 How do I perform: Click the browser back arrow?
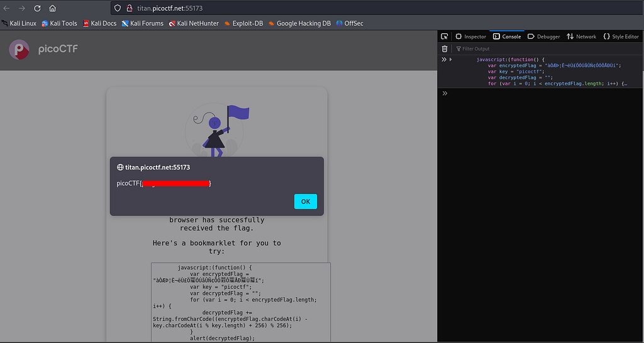(x=7, y=8)
